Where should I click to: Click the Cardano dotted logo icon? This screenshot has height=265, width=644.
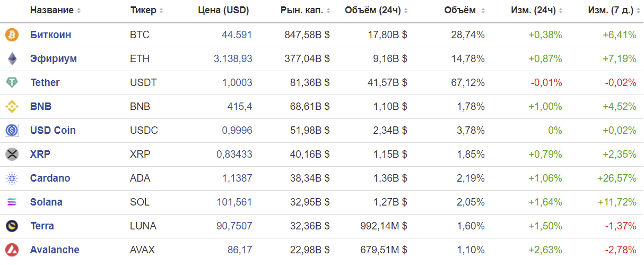12,178
